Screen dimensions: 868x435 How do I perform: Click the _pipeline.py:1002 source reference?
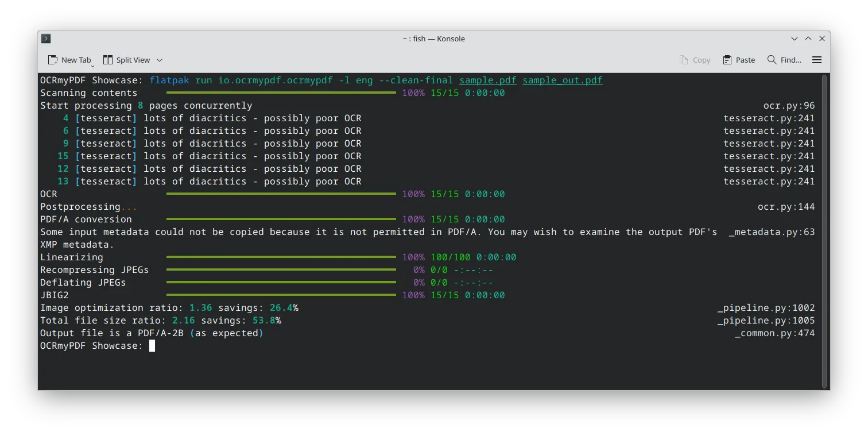[766, 307]
